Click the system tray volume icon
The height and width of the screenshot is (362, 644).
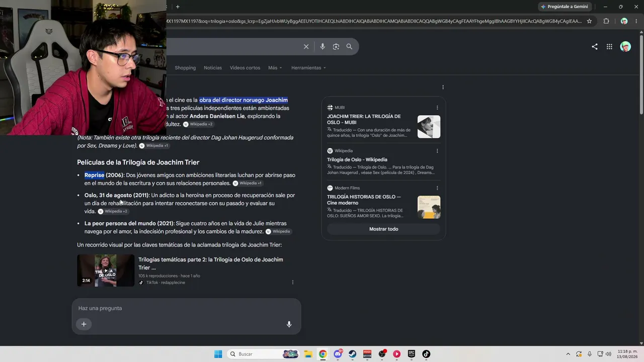click(x=608, y=354)
